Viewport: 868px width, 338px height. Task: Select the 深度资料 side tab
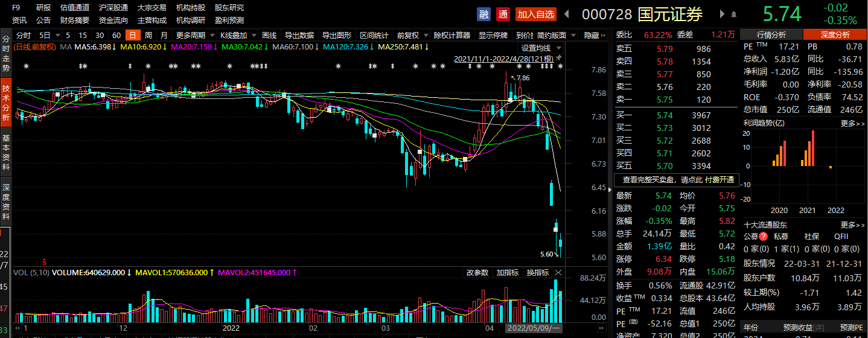click(6, 202)
